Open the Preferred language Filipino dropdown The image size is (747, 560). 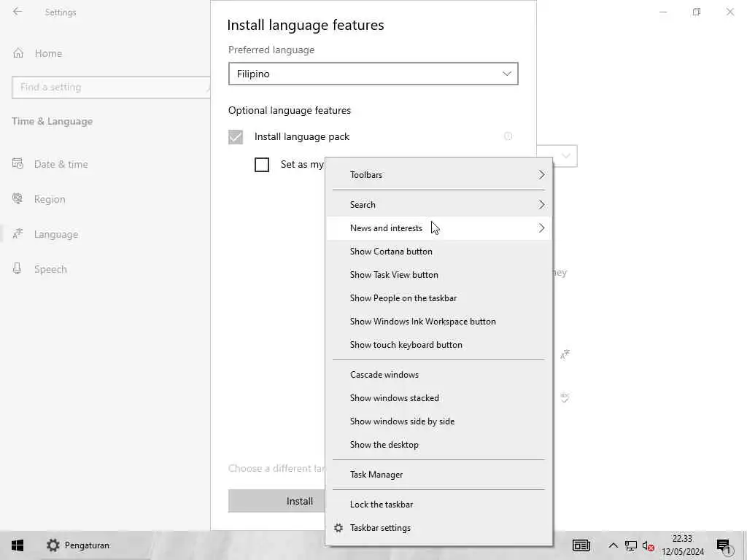373,74
